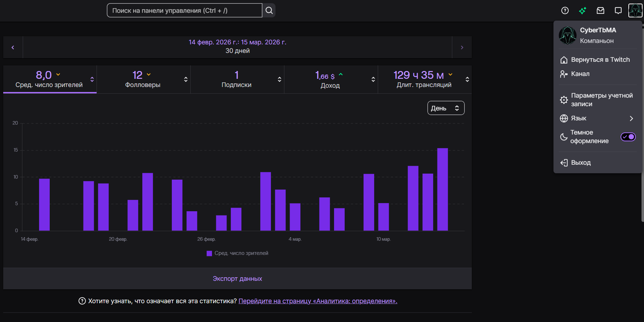The height and width of the screenshot is (322, 644).
Task: Click the profile avatar in top corner
Action: point(635,10)
